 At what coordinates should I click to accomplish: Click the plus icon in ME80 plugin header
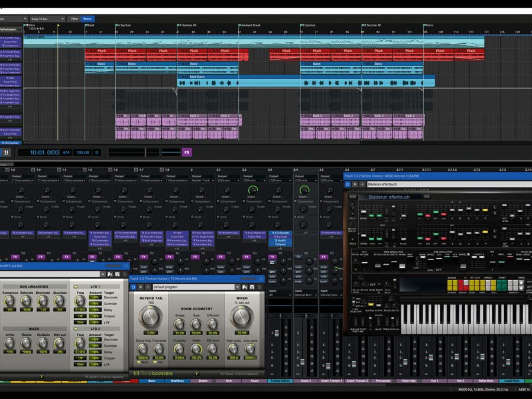click(x=362, y=184)
